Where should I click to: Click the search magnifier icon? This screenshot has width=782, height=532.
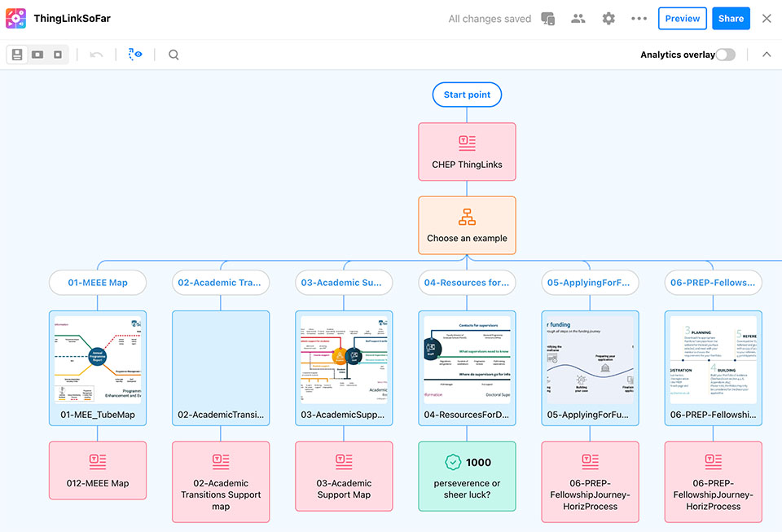tap(174, 55)
